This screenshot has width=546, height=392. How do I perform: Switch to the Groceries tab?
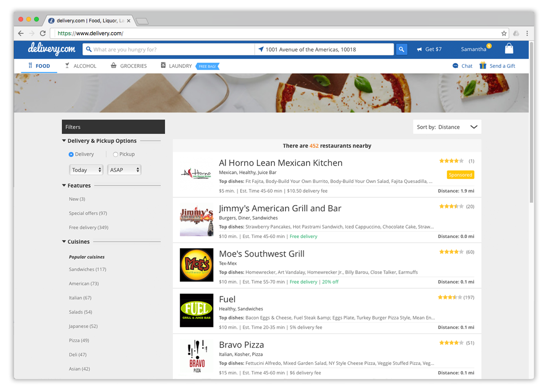coord(129,66)
